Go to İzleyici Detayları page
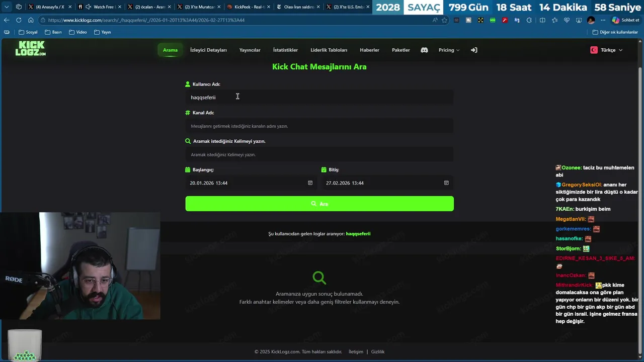 pyautogui.click(x=208, y=50)
